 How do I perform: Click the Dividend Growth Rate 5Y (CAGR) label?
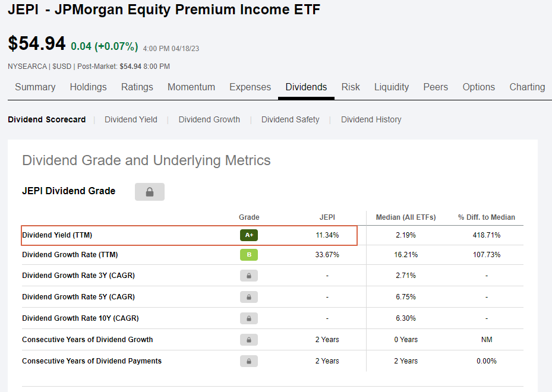pyautogui.click(x=78, y=297)
